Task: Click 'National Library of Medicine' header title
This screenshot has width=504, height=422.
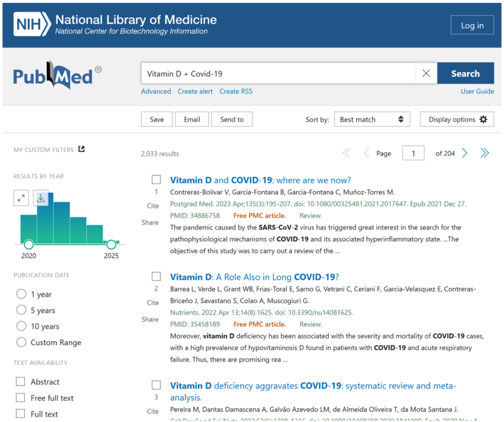Action: (136, 20)
